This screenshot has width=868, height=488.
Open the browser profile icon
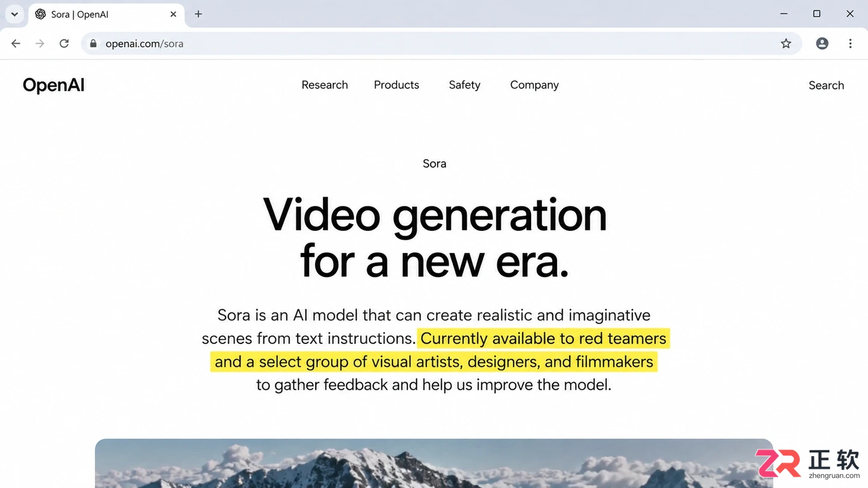[822, 43]
